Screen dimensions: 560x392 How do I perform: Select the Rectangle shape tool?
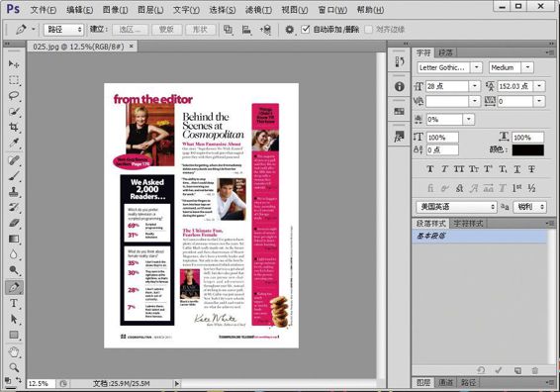14,335
